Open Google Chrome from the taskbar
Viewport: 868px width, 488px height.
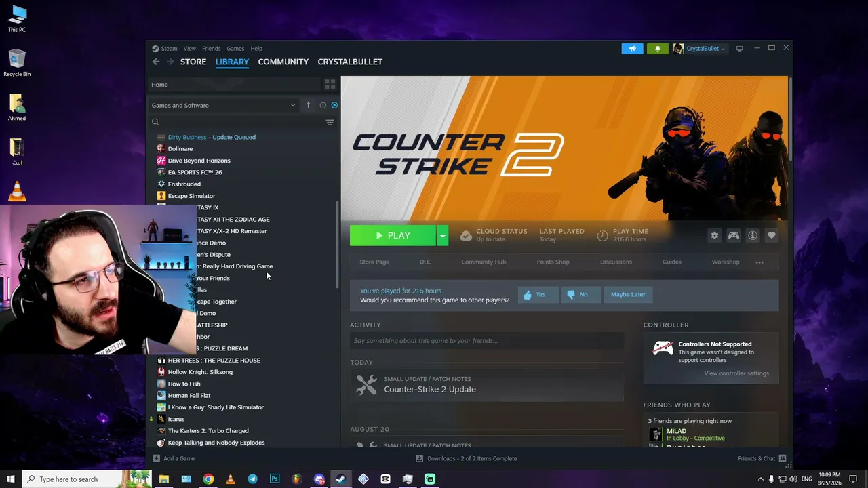pos(208,479)
